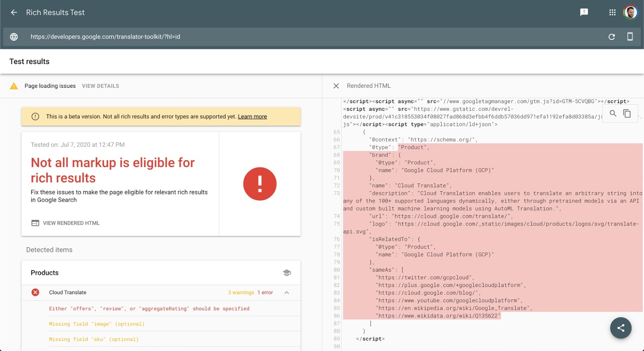Reload the test with refresh icon
The image size is (644, 351).
click(x=611, y=37)
